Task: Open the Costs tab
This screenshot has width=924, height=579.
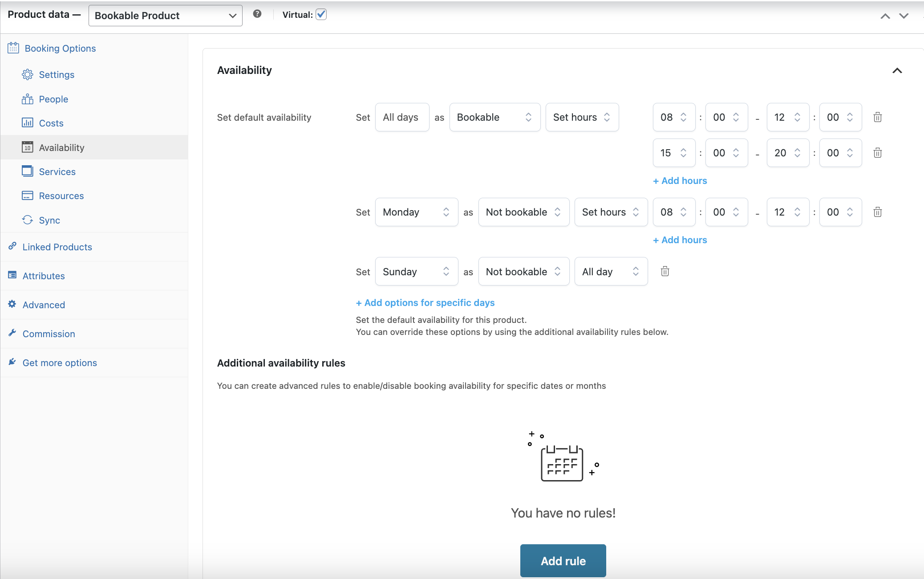Action: click(51, 123)
